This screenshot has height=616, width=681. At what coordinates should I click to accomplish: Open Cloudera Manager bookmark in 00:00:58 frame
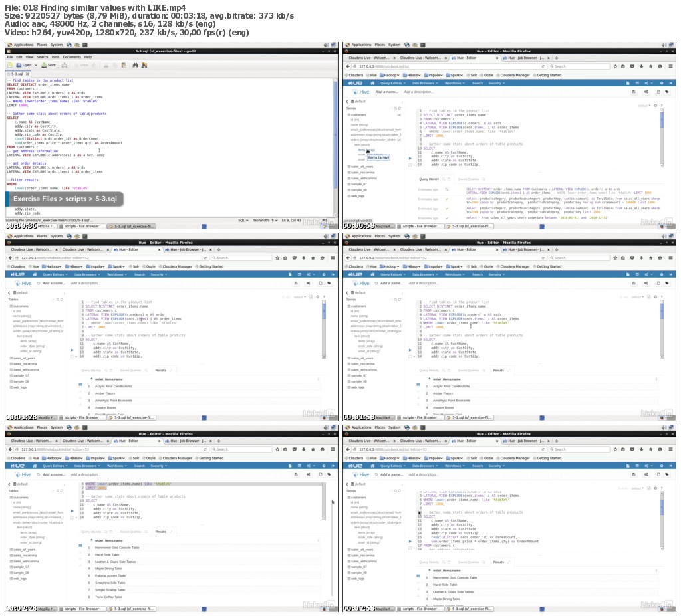tap(513, 75)
